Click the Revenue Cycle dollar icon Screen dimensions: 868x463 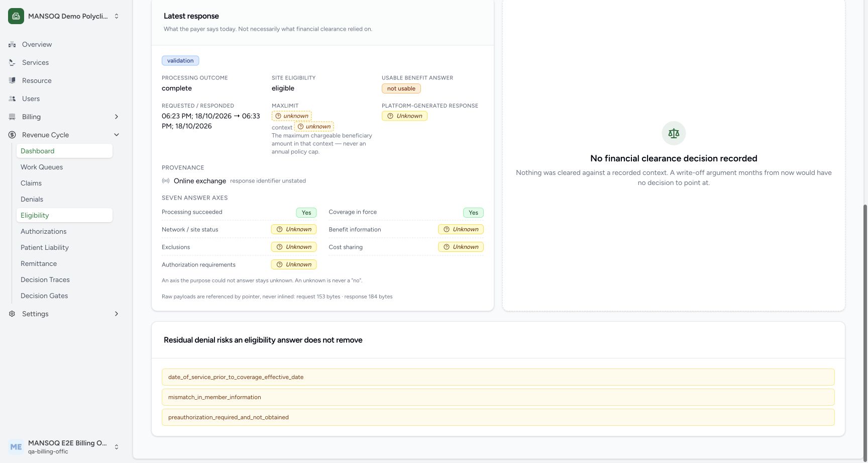point(12,135)
